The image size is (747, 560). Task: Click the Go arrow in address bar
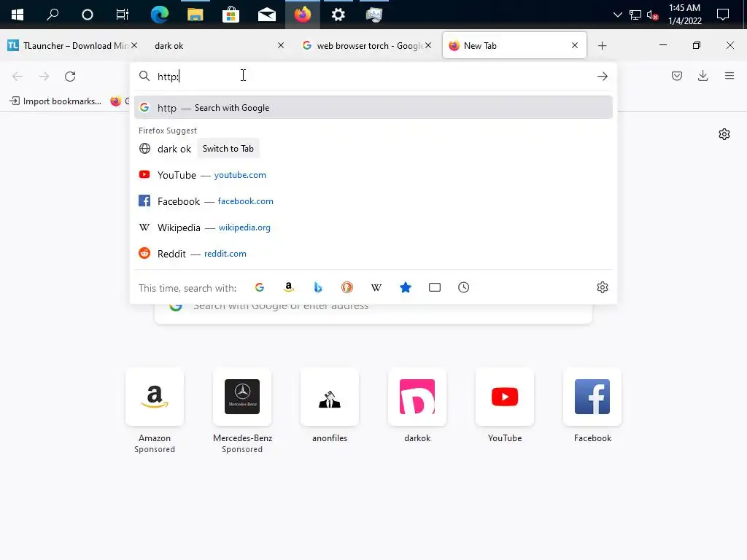pos(602,76)
